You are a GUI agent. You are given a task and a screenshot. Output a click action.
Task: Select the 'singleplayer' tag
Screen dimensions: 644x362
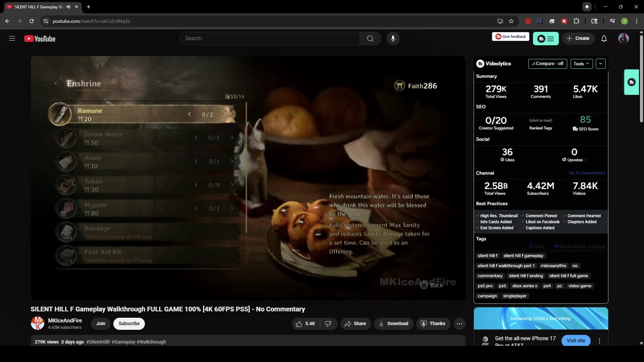pos(515,296)
